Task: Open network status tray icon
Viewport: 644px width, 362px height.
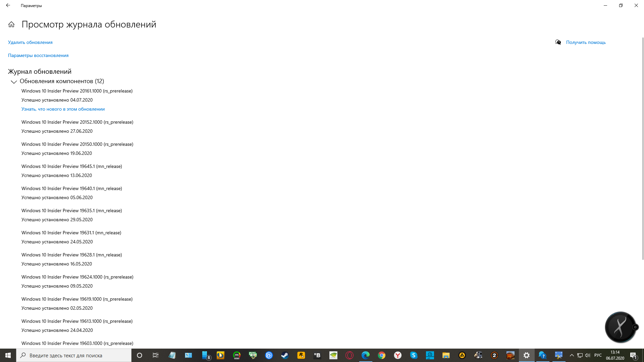Action: (580, 355)
